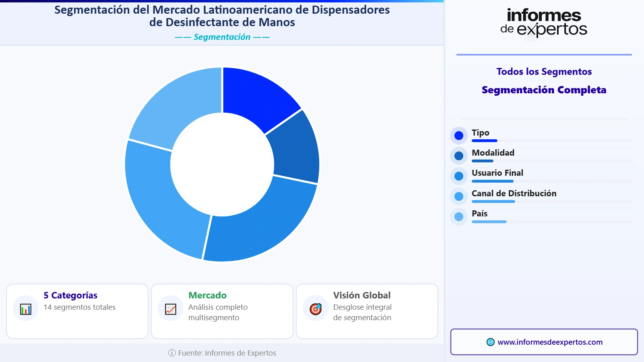644x362 pixels.
Task: Click the Canal de Distribución progress bar
Action: (x=552, y=202)
